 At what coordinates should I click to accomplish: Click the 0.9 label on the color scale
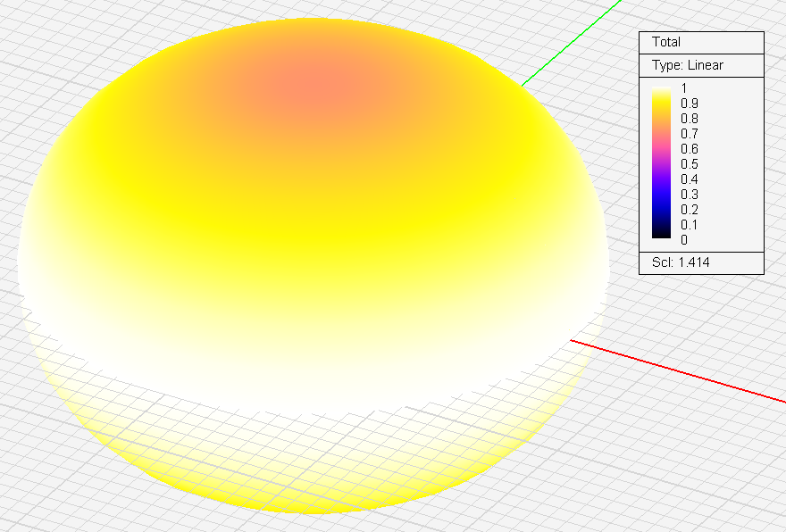[x=690, y=104]
